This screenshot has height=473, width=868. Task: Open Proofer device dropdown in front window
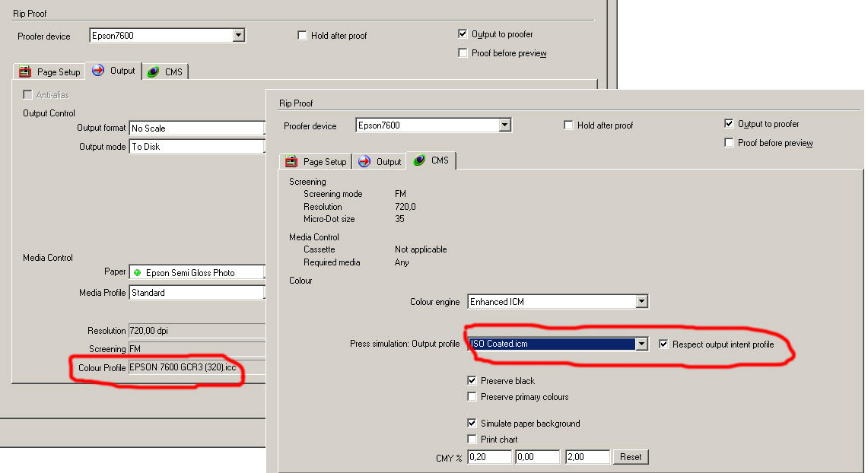(x=504, y=125)
